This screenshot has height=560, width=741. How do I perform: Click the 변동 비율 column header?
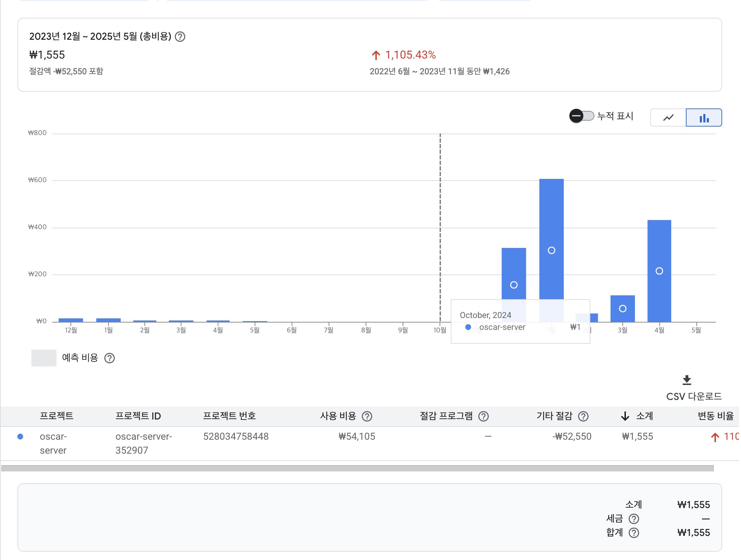tap(715, 416)
